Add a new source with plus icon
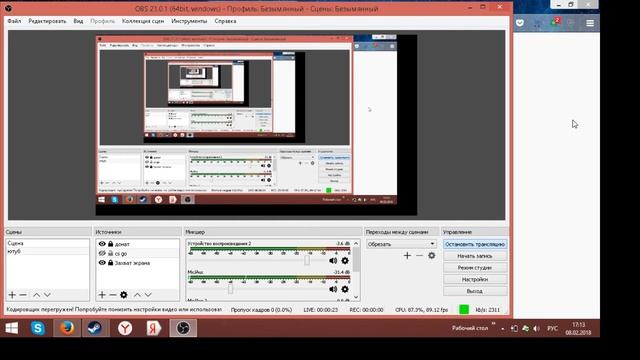Image resolution: width=640 pixels, height=360 pixels. tap(102, 295)
